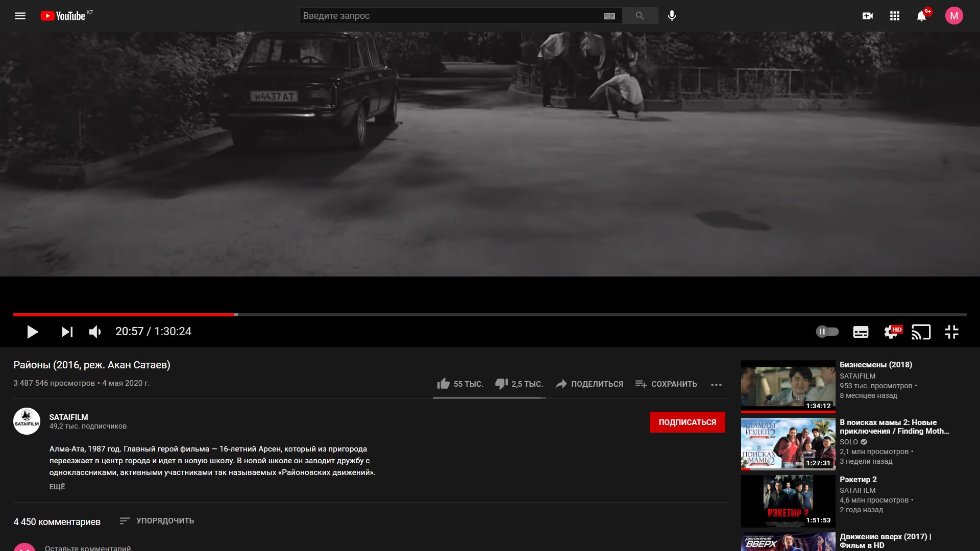Click the search magnifier button
The height and width of the screenshot is (551, 980).
coord(640,16)
